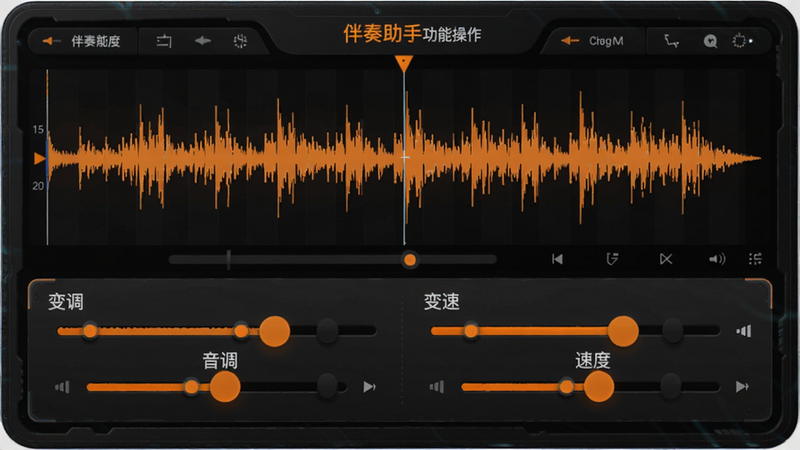Screen dimensions: 800x450
Task: Click the crossed split icon below waveform
Action: click(x=666, y=259)
